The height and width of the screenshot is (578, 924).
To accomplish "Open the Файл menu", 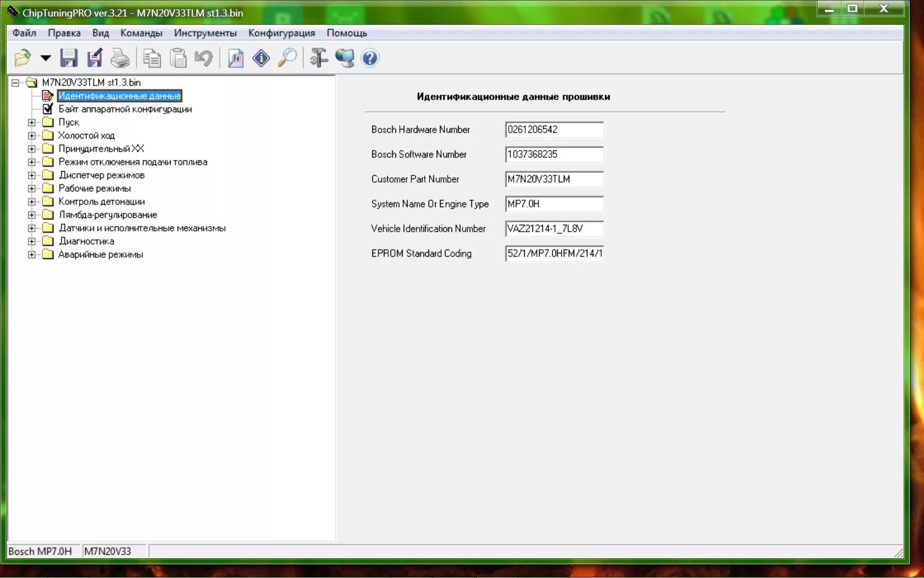I will 24,33.
